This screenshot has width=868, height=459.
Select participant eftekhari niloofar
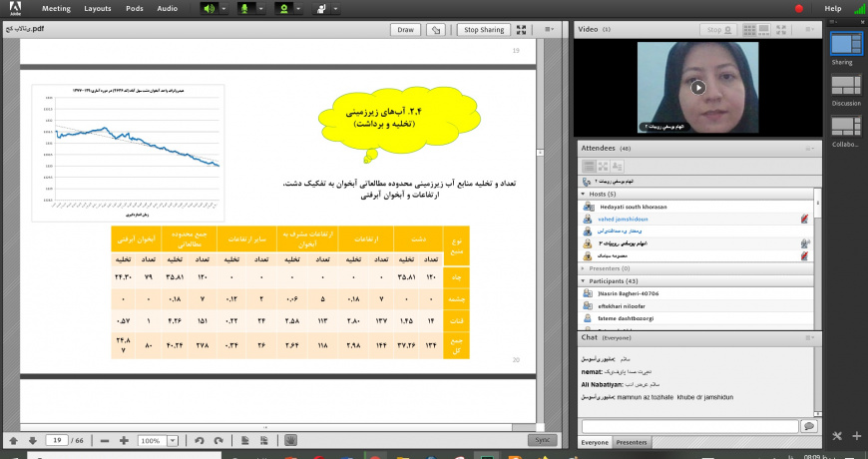(x=695, y=306)
